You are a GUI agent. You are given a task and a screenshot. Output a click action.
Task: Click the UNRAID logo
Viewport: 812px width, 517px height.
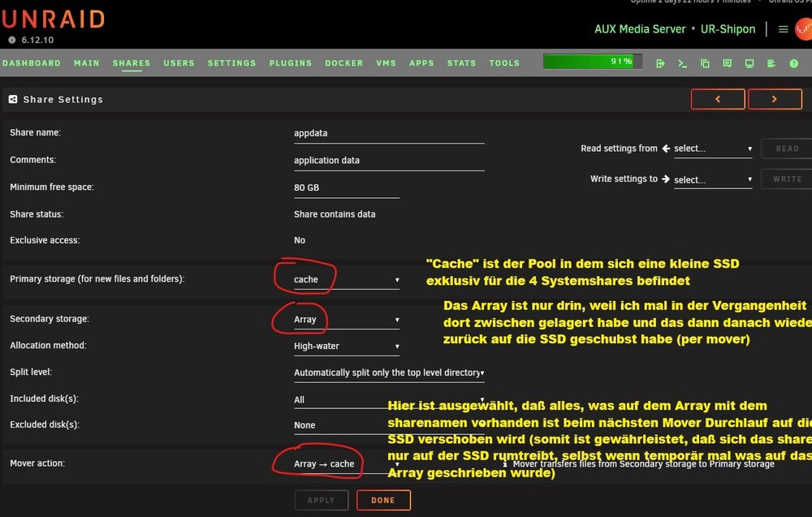53,19
